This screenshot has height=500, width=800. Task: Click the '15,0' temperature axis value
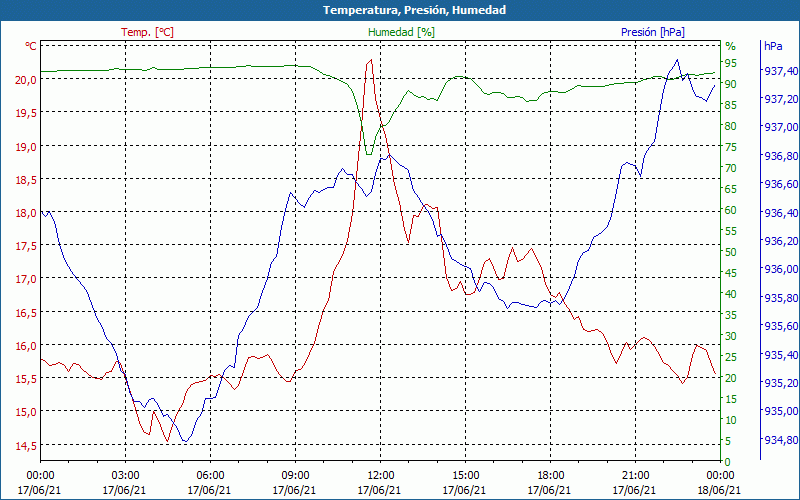[26, 412]
